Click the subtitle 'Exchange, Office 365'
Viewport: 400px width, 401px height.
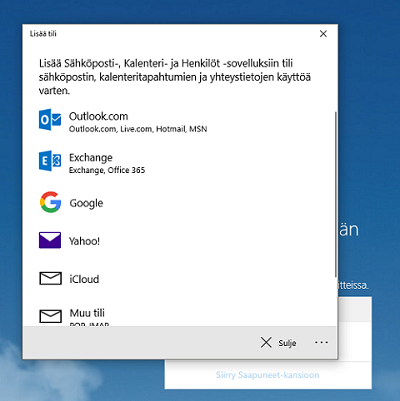pos(107,170)
